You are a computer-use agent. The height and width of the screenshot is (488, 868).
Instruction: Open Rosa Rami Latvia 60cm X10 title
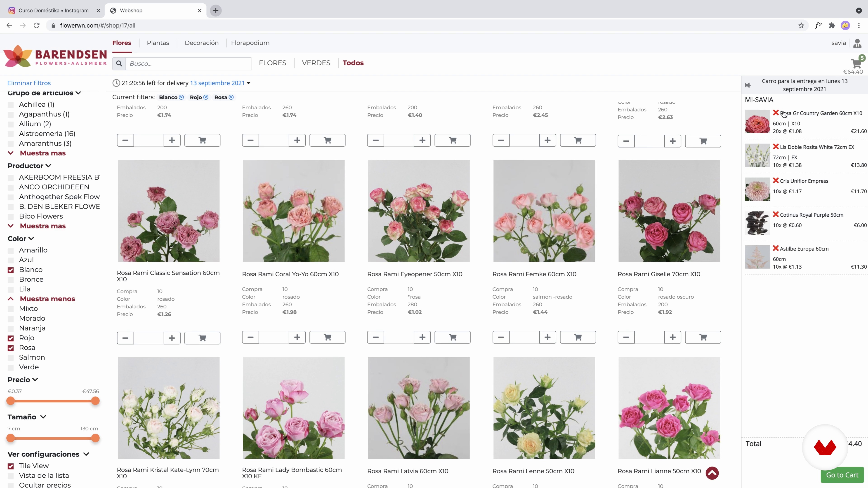point(408,471)
